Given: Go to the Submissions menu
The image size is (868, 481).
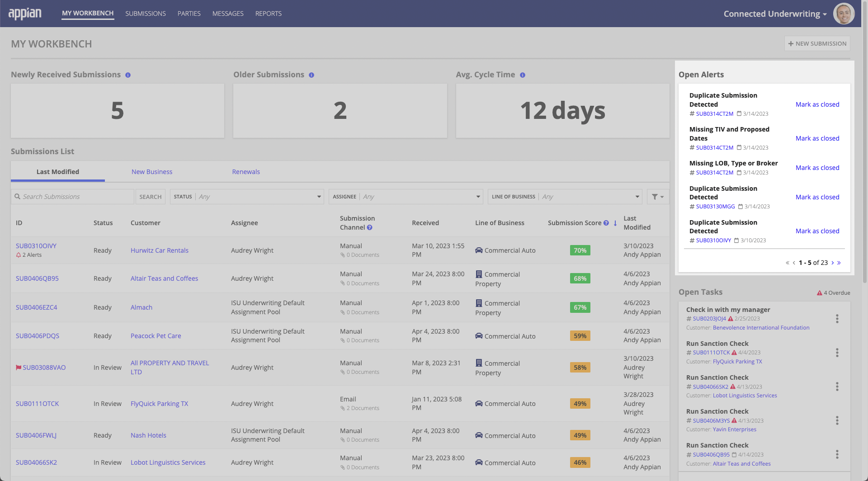Looking at the screenshot, I should [146, 14].
